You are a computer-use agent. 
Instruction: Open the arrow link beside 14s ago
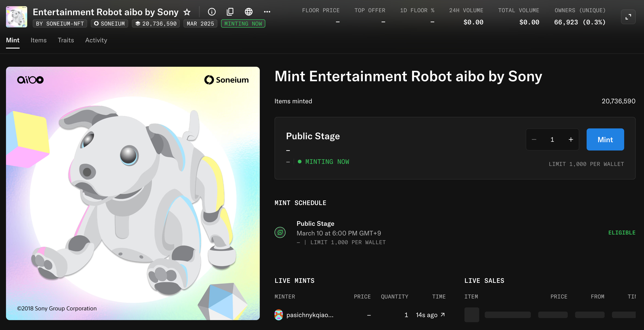coord(443,315)
